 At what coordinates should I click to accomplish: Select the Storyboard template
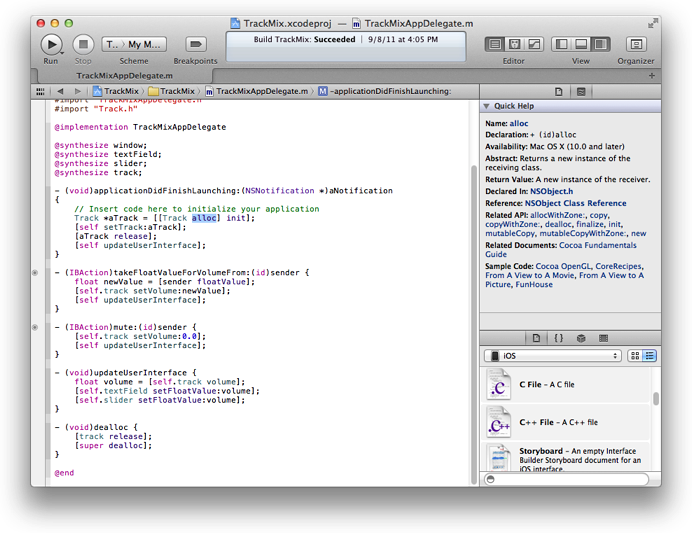pyautogui.click(x=567, y=457)
